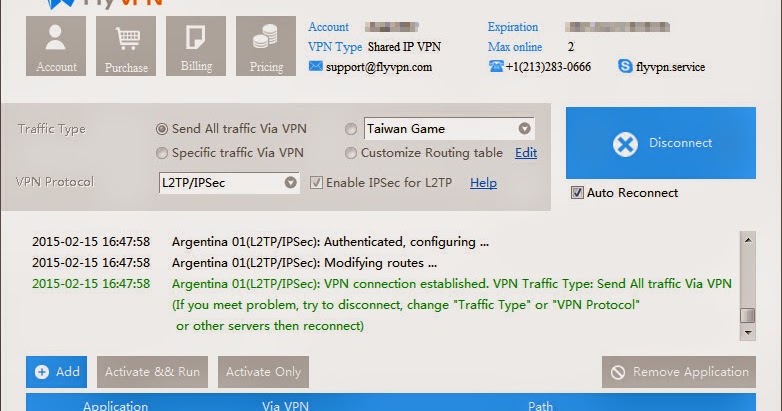Viewport: 782px width, 411px height.
Task: Select Specific traffic Via VPN option
Action: [x=162, y=153]
